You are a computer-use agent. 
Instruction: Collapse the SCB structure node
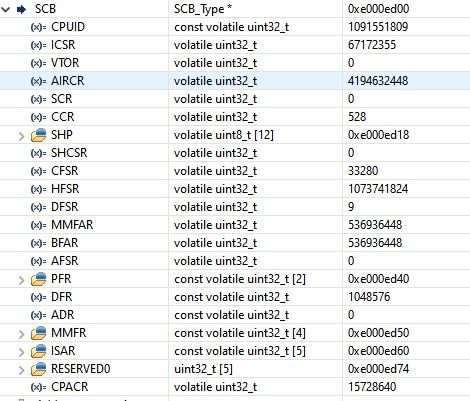pos(6,9)
